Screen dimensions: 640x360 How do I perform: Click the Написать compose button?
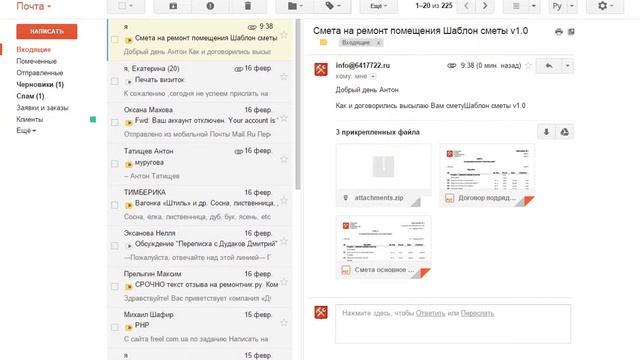[47, 31]
